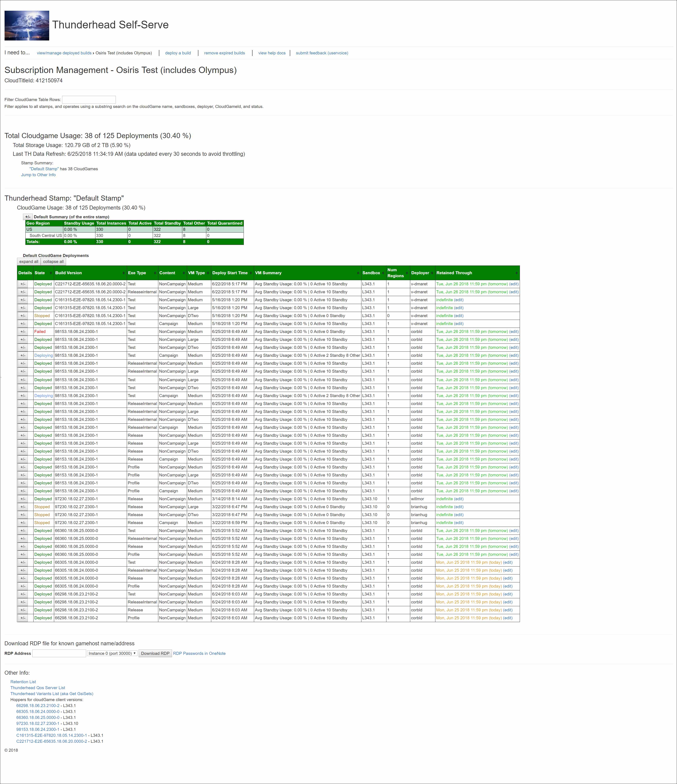The width and height of the screenshot is (677, 784).
Task: Sort by Deploy Start Time column arrows
Action: (x=251, y=273)
